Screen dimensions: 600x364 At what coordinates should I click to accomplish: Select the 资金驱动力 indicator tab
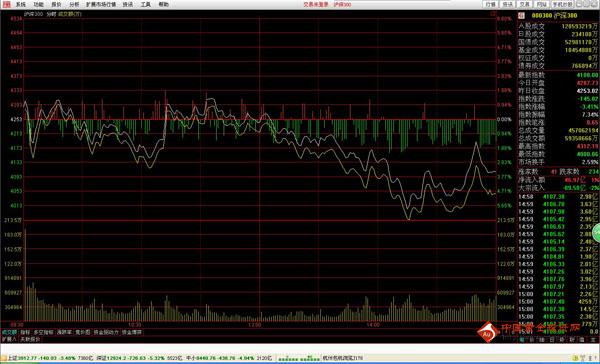point(106,332)
